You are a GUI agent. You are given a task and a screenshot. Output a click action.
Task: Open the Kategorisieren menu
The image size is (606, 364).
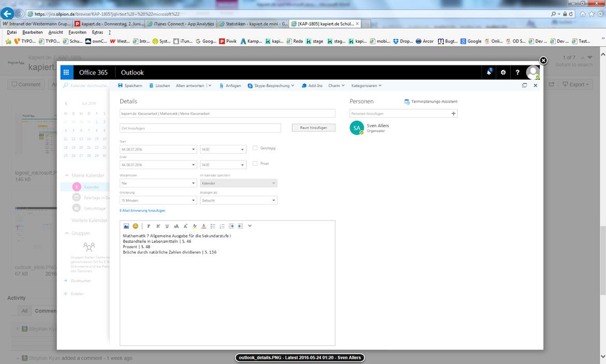366,85
